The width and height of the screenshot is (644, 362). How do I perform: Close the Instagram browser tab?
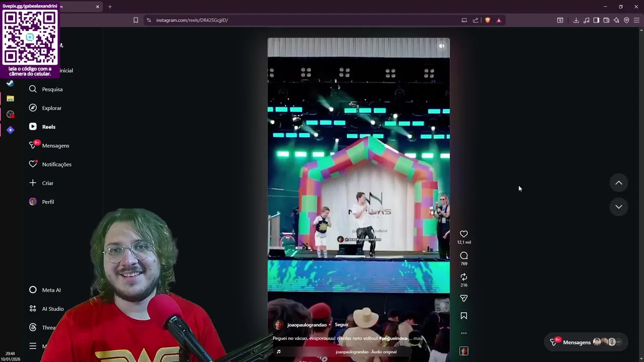pyautogui.click(x=98, y=7)
